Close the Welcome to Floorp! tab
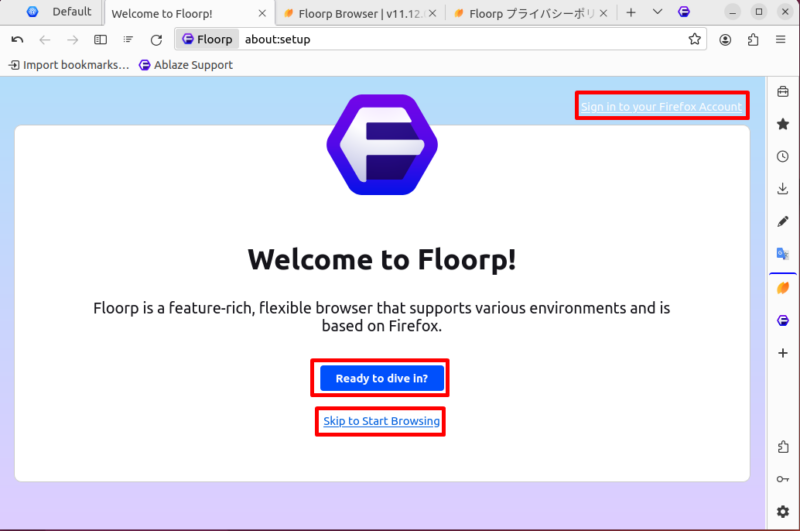 click(262, 13)
